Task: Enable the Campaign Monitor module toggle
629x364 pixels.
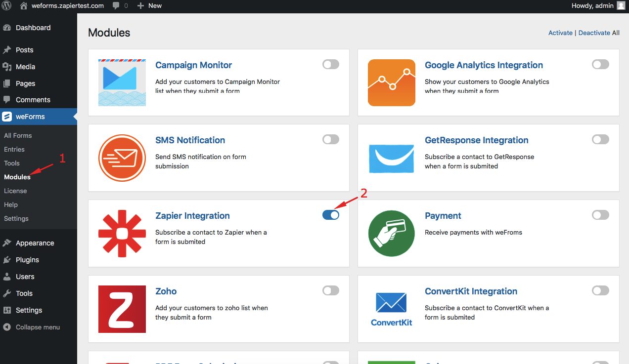Action: (x=331, y=64)
